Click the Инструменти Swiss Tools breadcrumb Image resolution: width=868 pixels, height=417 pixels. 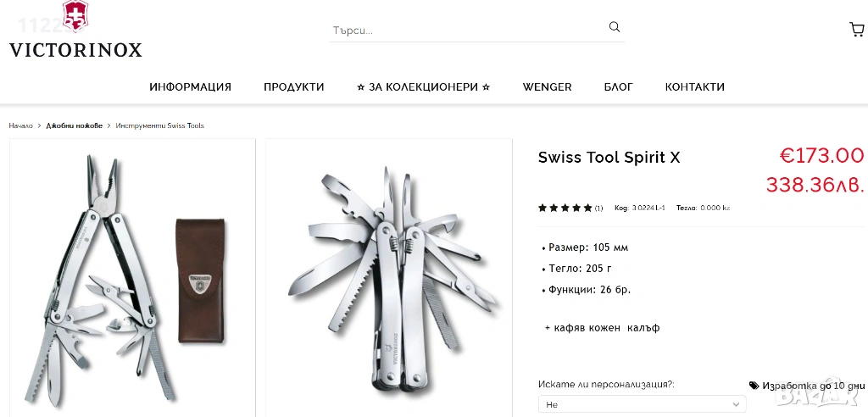[159, 125]
